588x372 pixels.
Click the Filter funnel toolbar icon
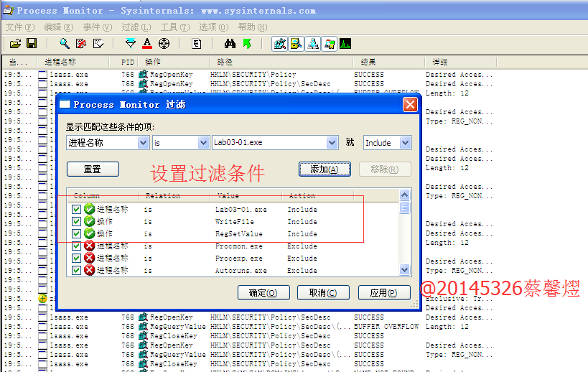coord(131,44)
